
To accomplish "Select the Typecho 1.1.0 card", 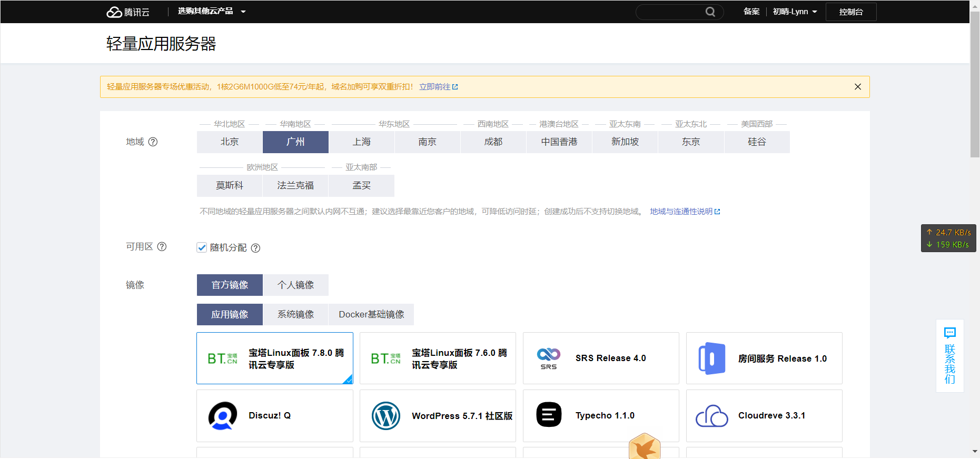I will click(x=601, y=416).
